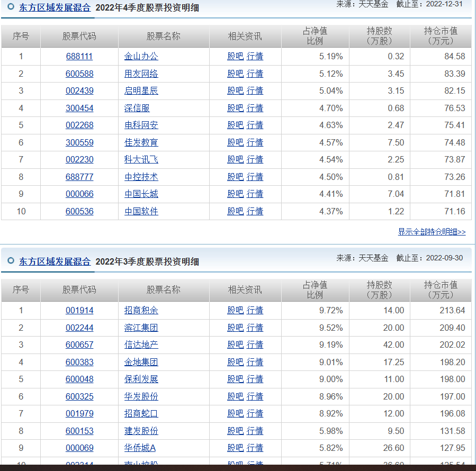The width and height of the screenshot is (476, 471).
Task: Click the 科大讯飞 stock link
Action: coord(141,160)
